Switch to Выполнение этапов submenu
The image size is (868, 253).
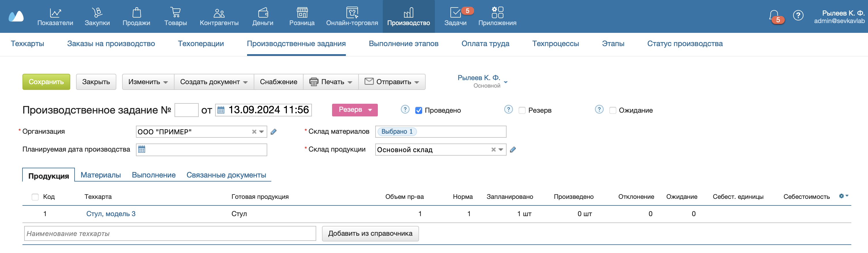pos(403,44)
